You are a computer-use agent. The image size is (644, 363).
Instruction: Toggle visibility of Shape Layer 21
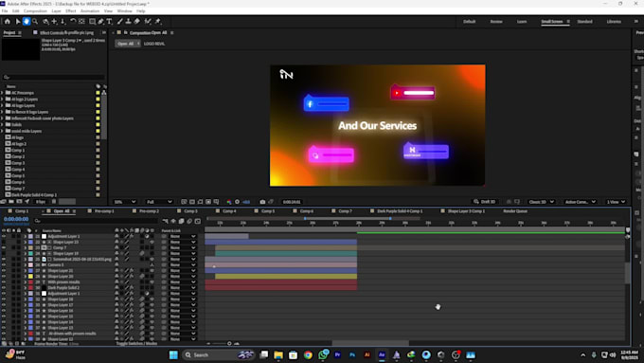(4, 271)
